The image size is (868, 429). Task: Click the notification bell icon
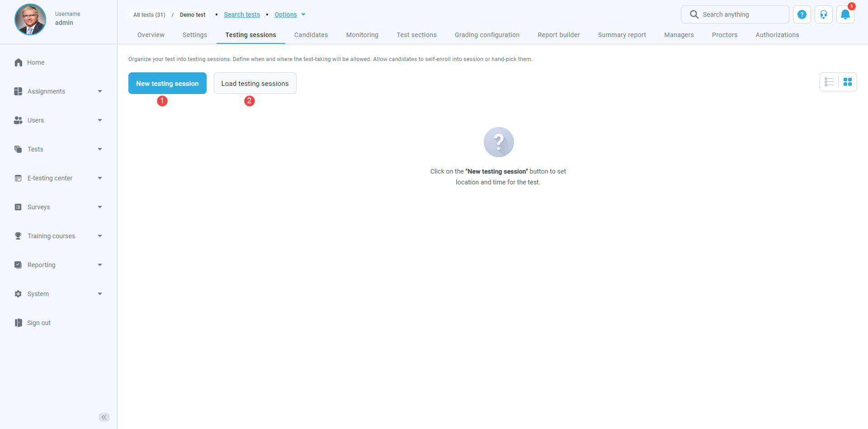pyautogui.click(x=845, y=14)
